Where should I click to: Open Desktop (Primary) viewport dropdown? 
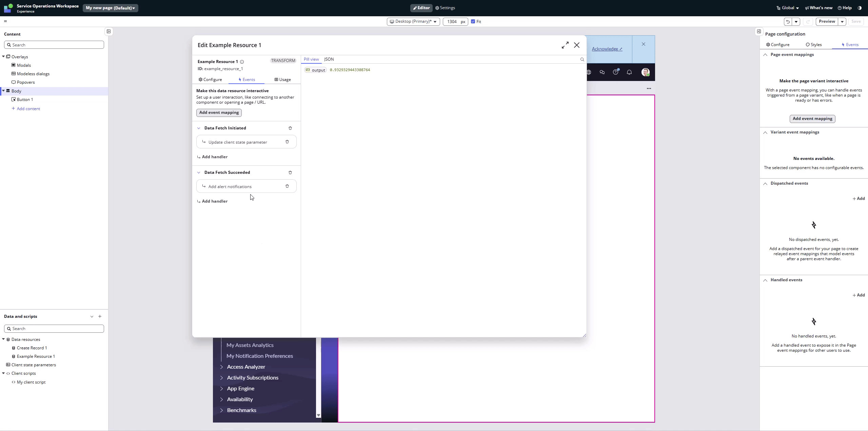point(413,21)
